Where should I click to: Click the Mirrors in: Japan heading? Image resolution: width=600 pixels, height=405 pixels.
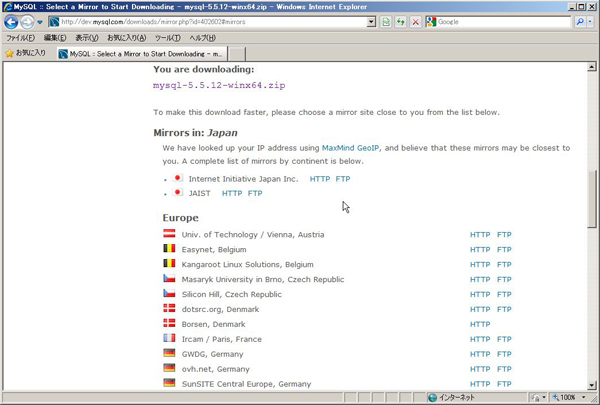pos(196,133)
